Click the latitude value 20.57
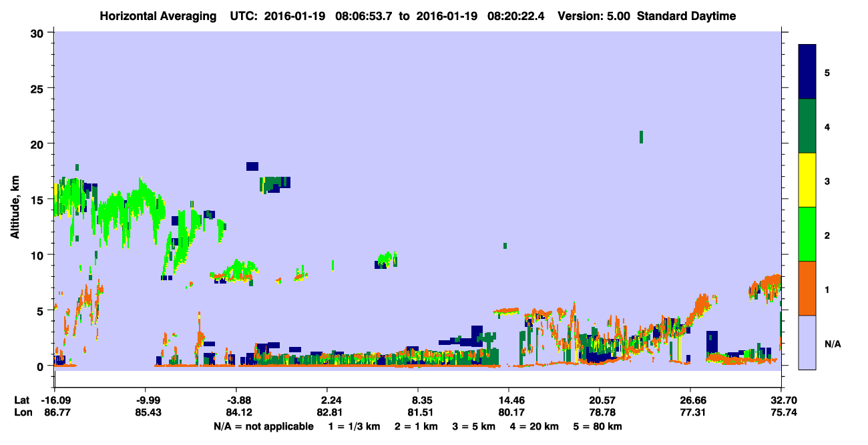 [x=599, y=400]
